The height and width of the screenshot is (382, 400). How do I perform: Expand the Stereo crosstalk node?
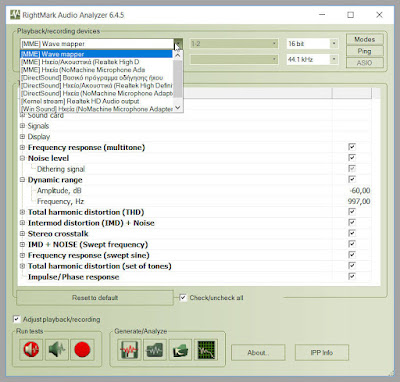coord(22,234)
